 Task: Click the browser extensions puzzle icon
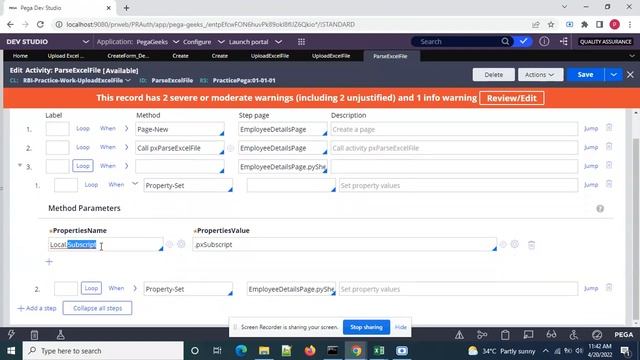[584, 24]
